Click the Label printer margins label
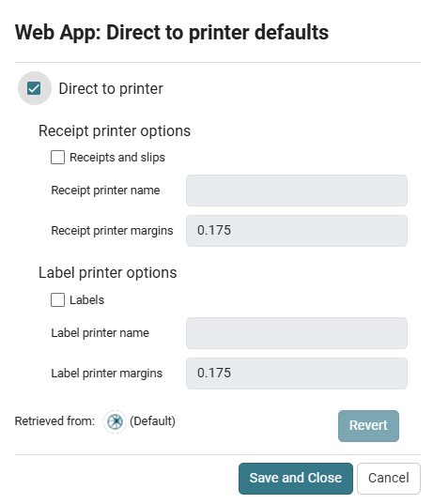Screen dimensions: 433x504 pos(107,374)
